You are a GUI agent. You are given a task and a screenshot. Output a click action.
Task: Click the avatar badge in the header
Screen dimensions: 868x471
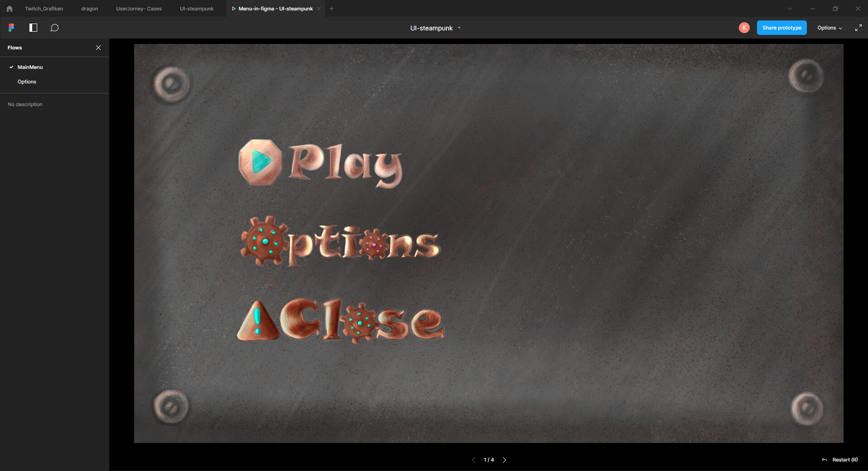[744, 28]
